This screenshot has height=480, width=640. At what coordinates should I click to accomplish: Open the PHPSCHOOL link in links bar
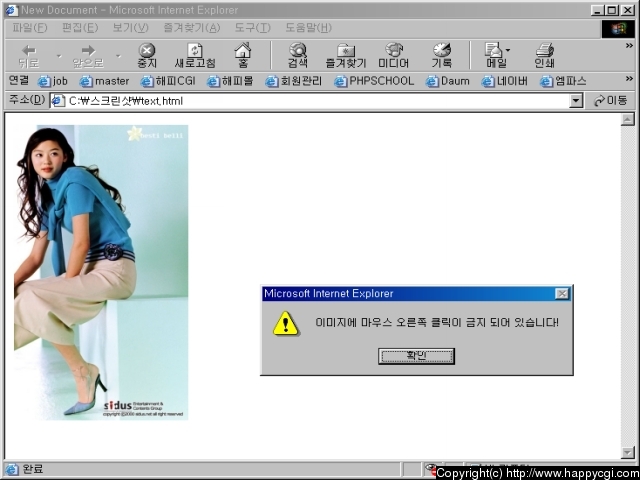coord(374,81)
